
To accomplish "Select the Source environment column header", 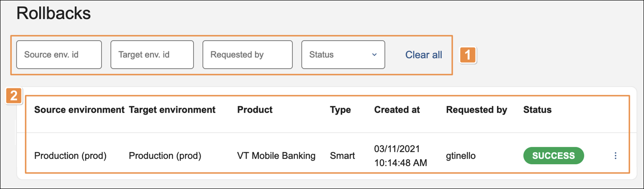I will click(79, 110).
